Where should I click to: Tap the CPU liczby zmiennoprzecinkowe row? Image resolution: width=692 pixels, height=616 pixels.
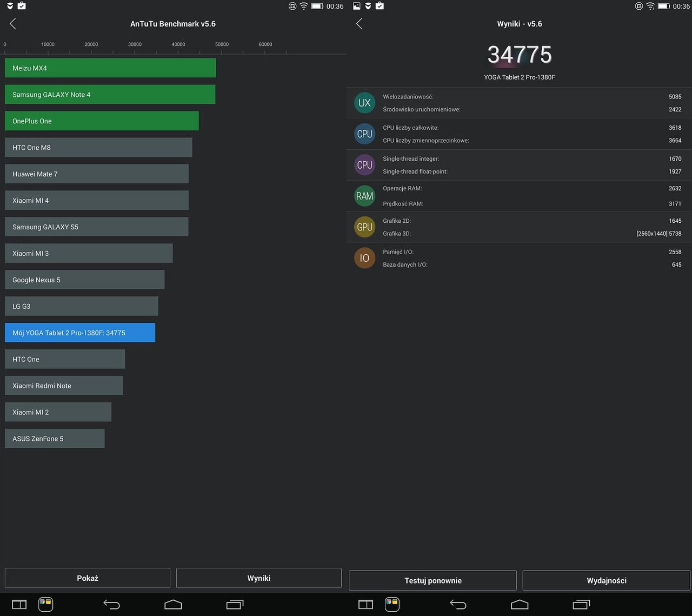tap(531, 141)
